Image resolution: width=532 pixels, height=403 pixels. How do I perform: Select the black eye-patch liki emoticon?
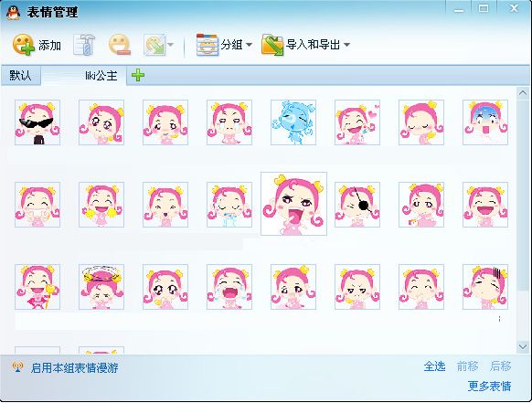357,205
